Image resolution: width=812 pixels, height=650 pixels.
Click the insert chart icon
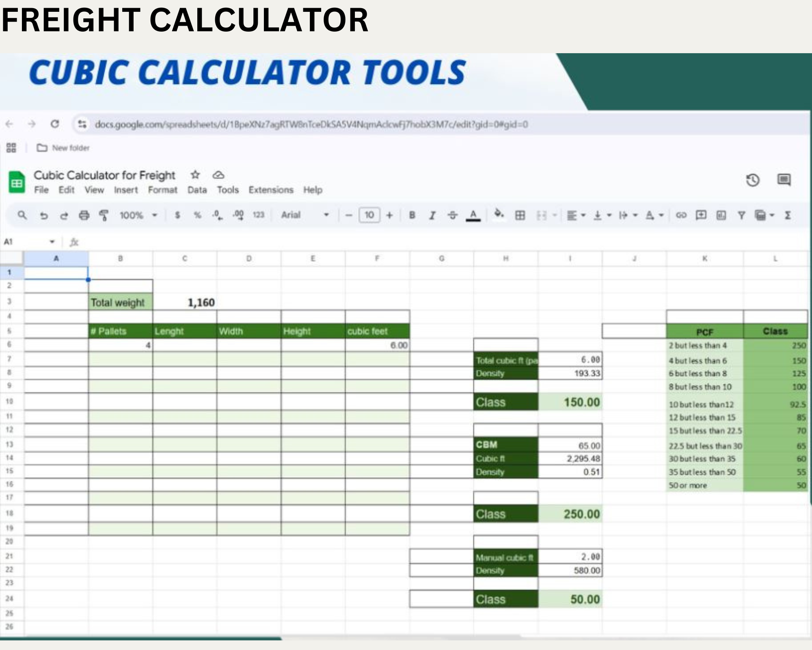pos(721,215)
